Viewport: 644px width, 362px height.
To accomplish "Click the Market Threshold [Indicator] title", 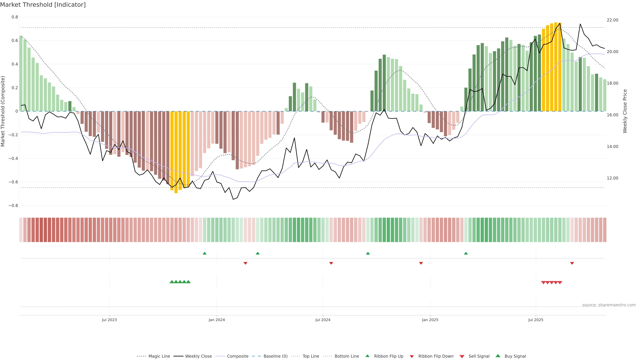I will coord(43,5).
